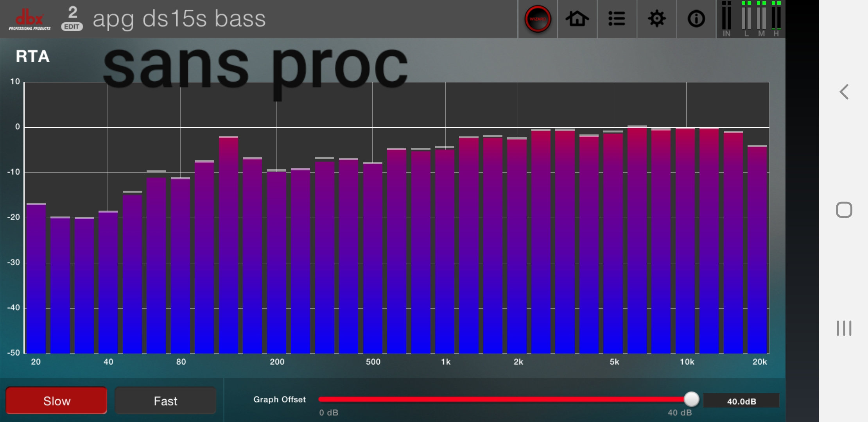The width and height of the screenshot is (868, 422).
Task: Open the Android recent apps button
Action: [x=844, y=328]
